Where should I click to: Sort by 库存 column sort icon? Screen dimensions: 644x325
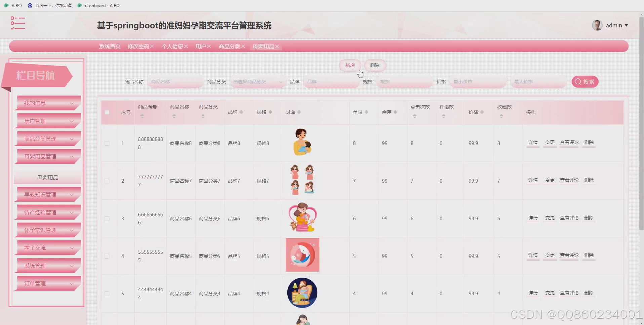pyautogui.click(x=395, y=112)
